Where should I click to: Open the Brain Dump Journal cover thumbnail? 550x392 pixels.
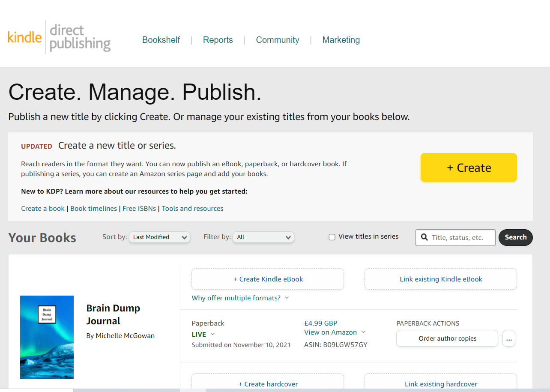click(47, 337)
